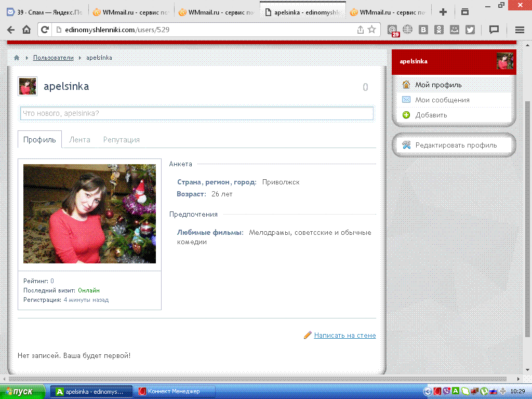
Task: Open the Пользователи breadcrumb link
Action: click(x=54, y=58)
